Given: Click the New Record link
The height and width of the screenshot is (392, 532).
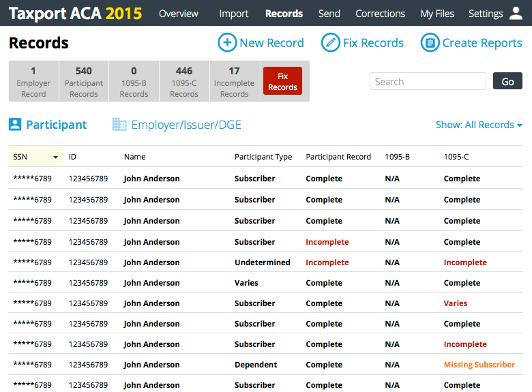Looking at the screenshot, I should coord(271,43).
